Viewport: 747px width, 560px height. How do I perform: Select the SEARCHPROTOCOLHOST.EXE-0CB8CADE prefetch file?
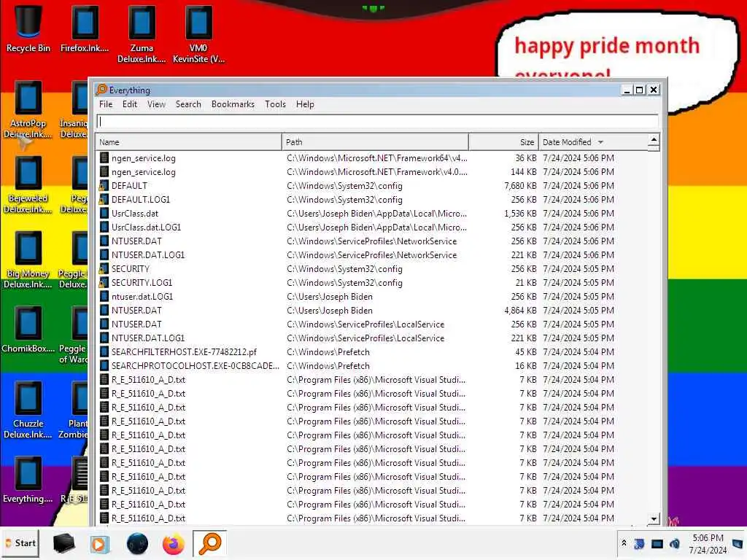click(371, 366)
